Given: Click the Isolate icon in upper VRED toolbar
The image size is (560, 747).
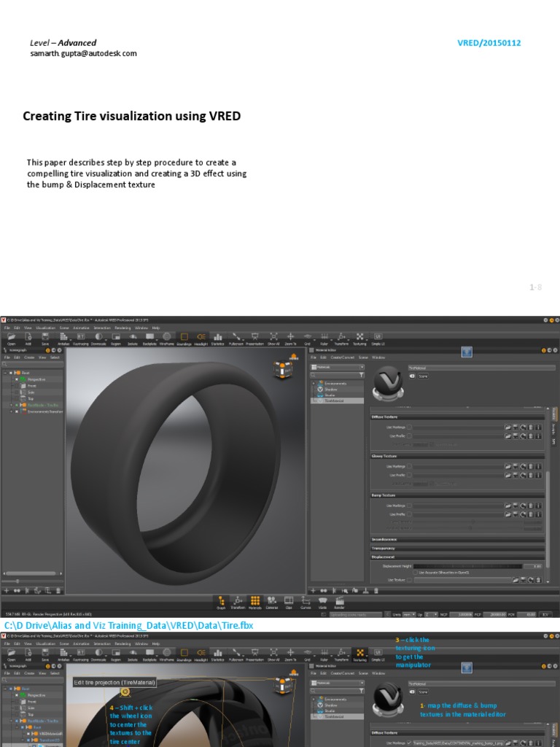Looking at the screenshot, I should [x=133, y=338].
